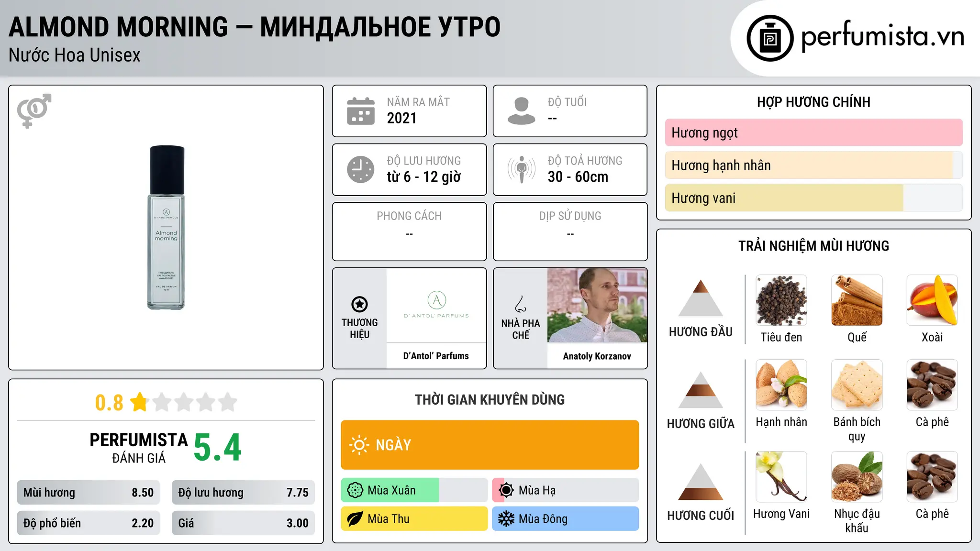Viewport: 980px width, 551px height.
Task: Click the Độ lưu hương 7.75 score row
Action: click(x=243, y=493)
